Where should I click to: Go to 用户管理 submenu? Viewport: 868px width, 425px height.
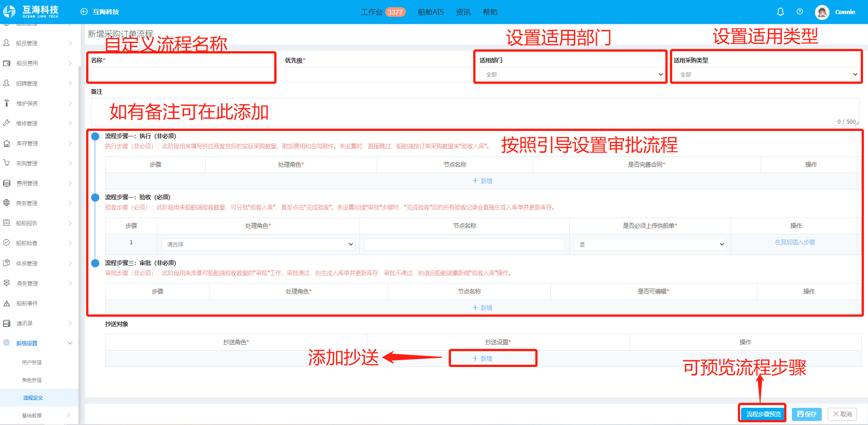pyautogui.click(x=32, y=362)
